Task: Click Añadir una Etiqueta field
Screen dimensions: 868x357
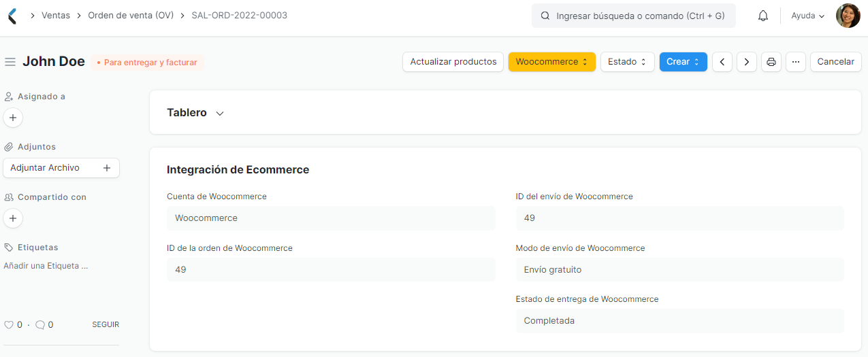Action: coord(46,266)
